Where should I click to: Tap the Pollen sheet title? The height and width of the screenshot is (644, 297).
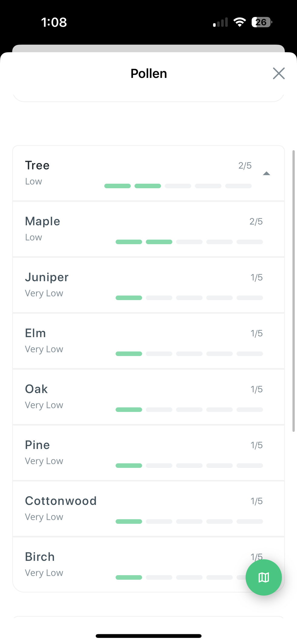point(148,73)
